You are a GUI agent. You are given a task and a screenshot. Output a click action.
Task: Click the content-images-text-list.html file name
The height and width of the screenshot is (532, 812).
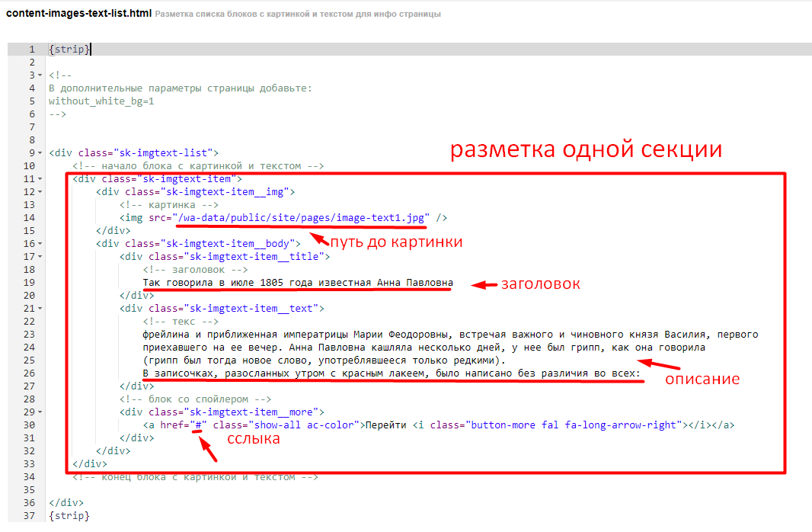pyautogui.click(x=78, y=14)
